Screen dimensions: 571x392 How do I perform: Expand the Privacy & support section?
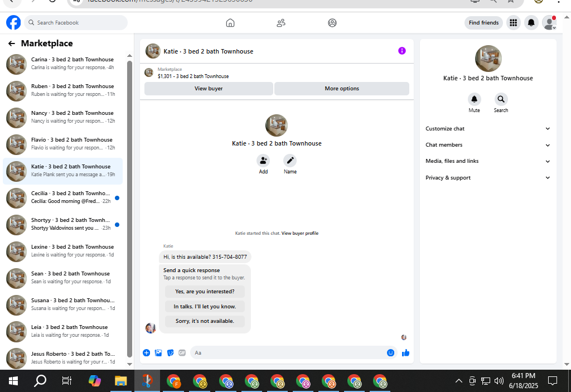tap(487, 178)
